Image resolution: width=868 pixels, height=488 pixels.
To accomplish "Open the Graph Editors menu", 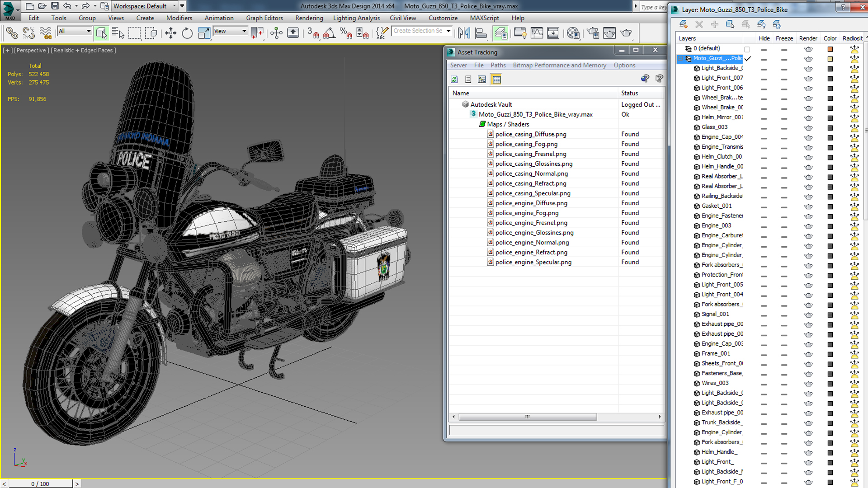I will point(264,18).
